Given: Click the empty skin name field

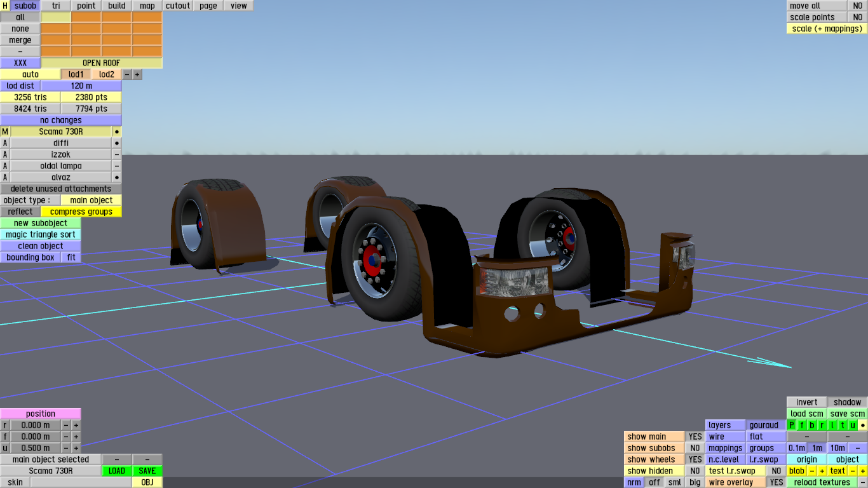Looking at the screenshot, I should coord(81,482).
